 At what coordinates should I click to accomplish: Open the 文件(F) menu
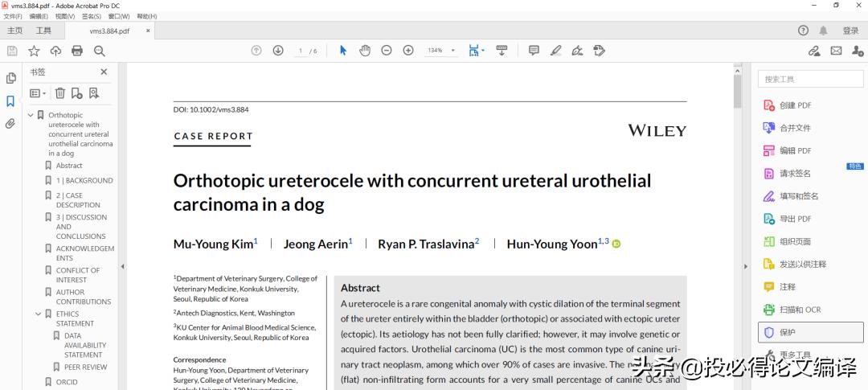point(13,17)
